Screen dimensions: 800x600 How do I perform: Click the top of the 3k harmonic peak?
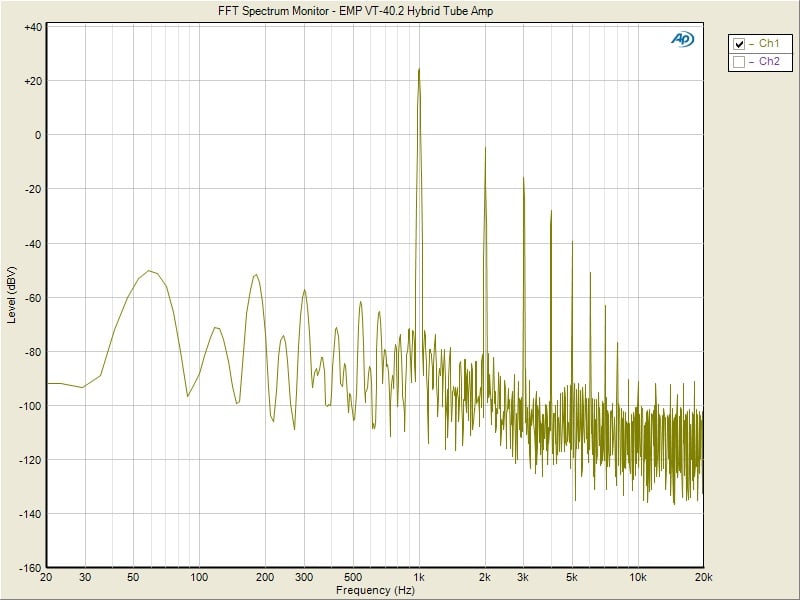(x=523, y=178)
